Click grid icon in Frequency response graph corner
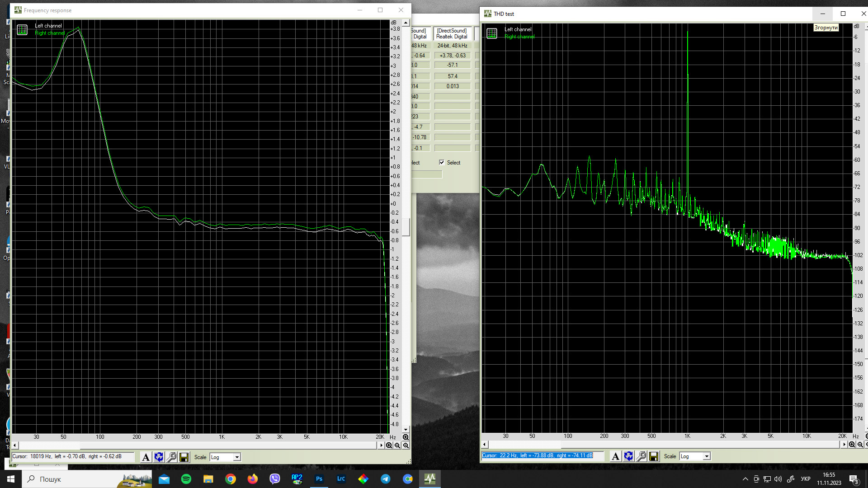Image resolution: width=868 pixels, height=488 pixels. [x=22, y=30]
